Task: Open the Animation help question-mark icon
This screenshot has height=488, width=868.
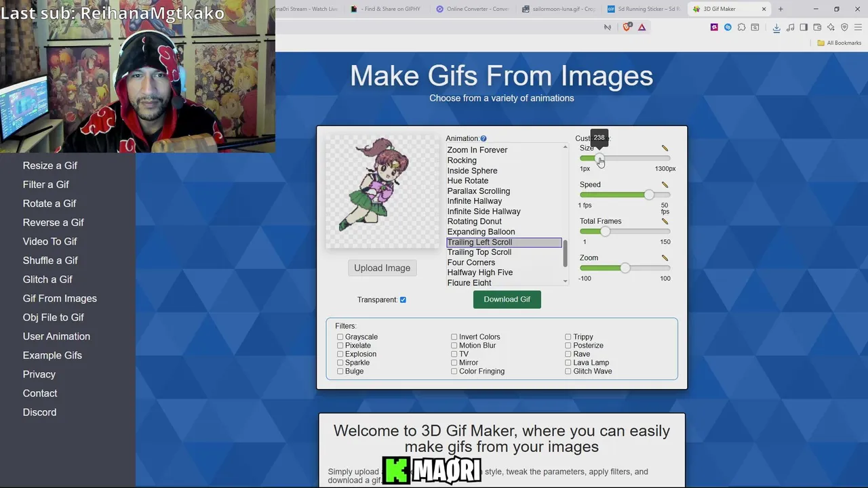Action: [484, 139]
